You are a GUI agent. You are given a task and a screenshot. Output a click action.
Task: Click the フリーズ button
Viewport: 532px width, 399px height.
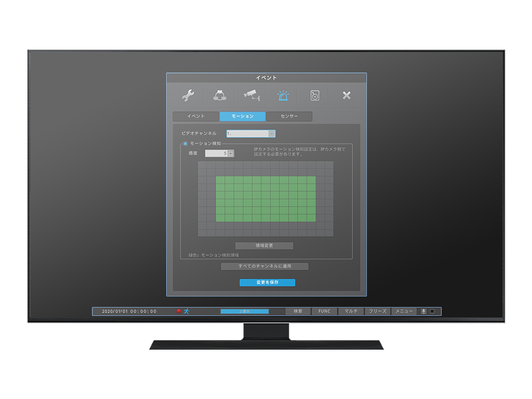[377, 311]
